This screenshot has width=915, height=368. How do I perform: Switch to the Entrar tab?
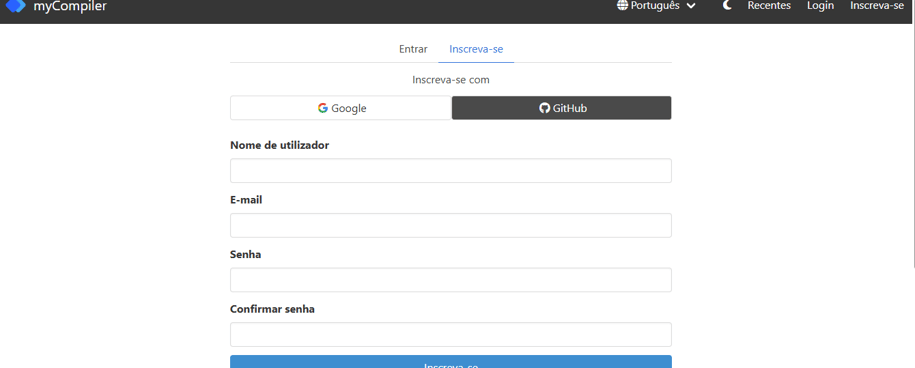pos(413,50)
